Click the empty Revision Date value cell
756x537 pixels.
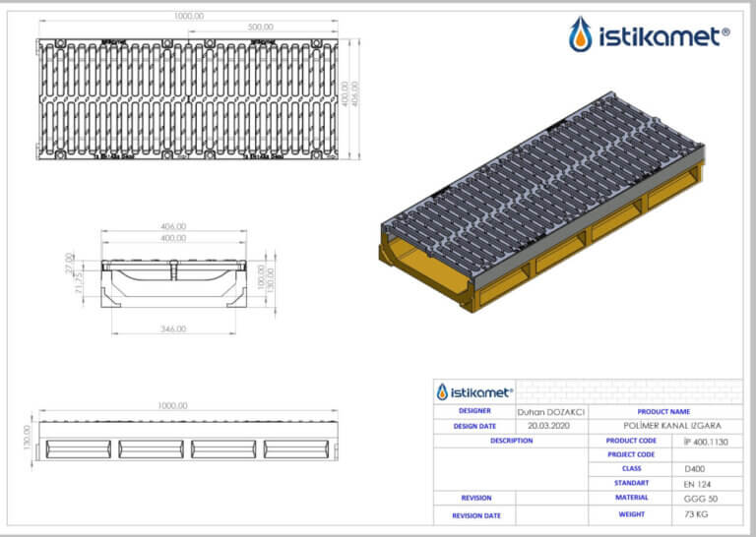click(x=549, y=514)
